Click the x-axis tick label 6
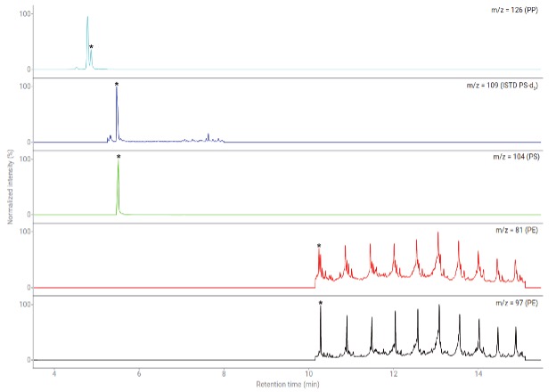Viewport: 556px width, 392px height. pyautogui.click(x=139, y=373)
